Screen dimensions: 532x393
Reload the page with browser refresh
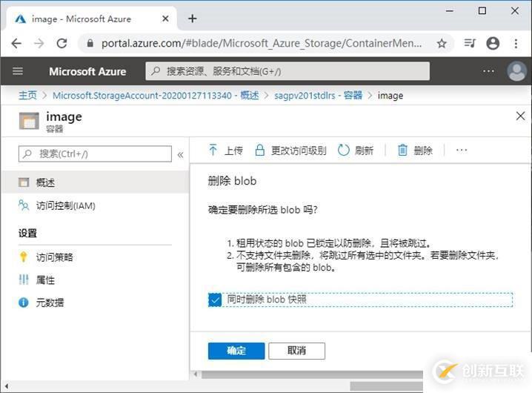61,44
